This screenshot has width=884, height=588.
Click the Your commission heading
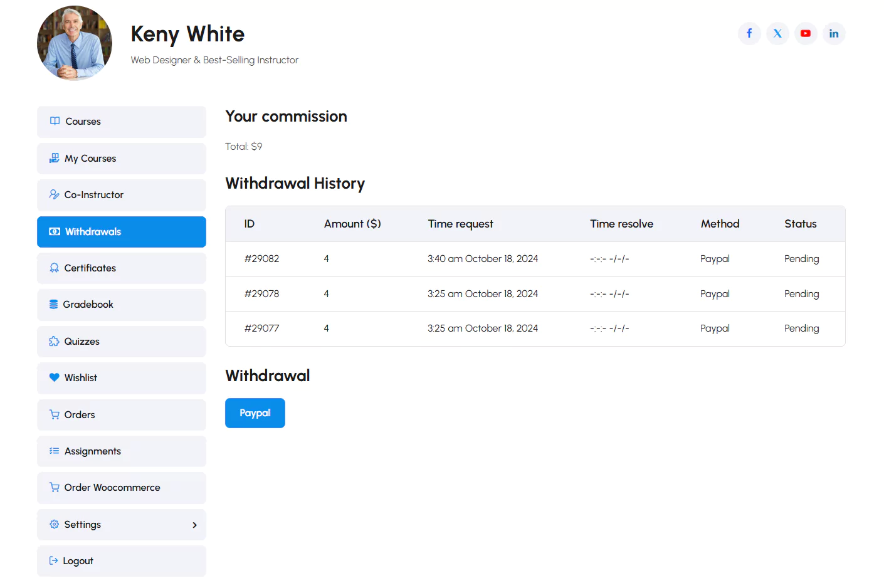pyautogui.click(x=286, y=117)
